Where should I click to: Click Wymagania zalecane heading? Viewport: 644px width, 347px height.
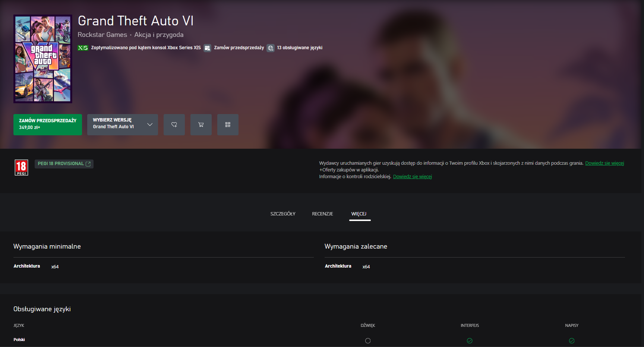pyautogui.click(x=356, y=246)
